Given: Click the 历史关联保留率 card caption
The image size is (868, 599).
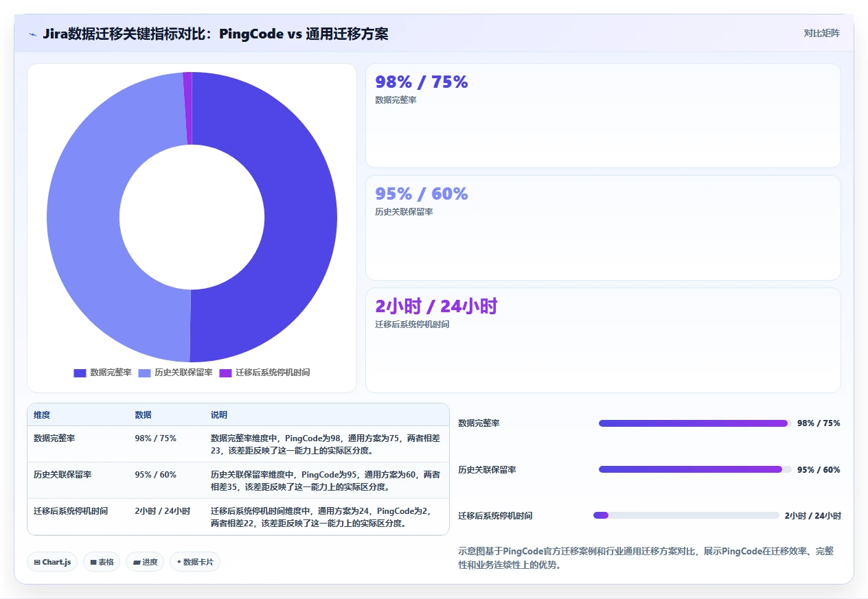Looking at the screenshot, I should click(x=404, y=212).
